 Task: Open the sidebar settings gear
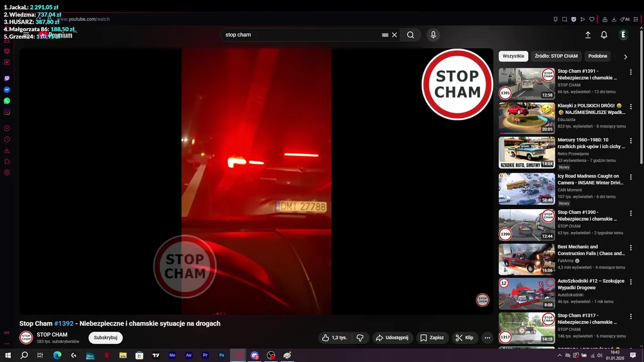[7, 172]
